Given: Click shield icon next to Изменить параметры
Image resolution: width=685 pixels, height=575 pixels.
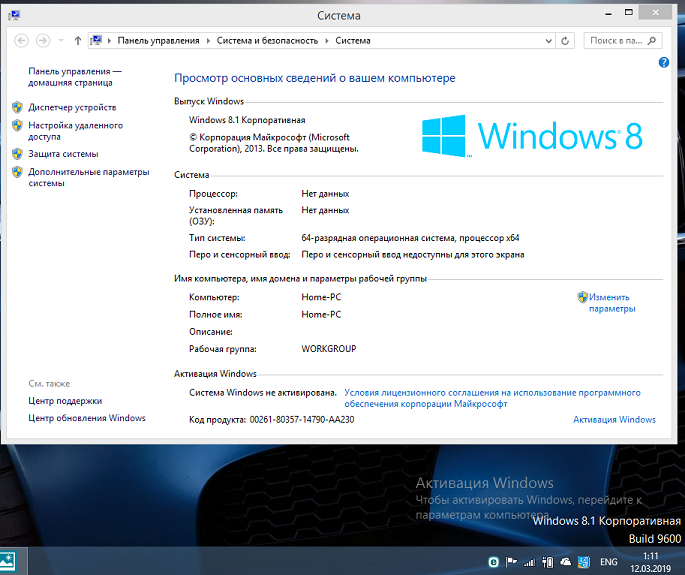Looking at the screenshot, I should pyautogui.click(x=582, y=297).
